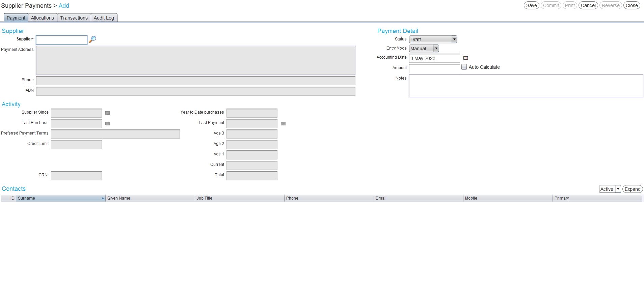Click Last Payment calendar icon
This screenshot has width=644, height=296.
[x=283, y=123]
